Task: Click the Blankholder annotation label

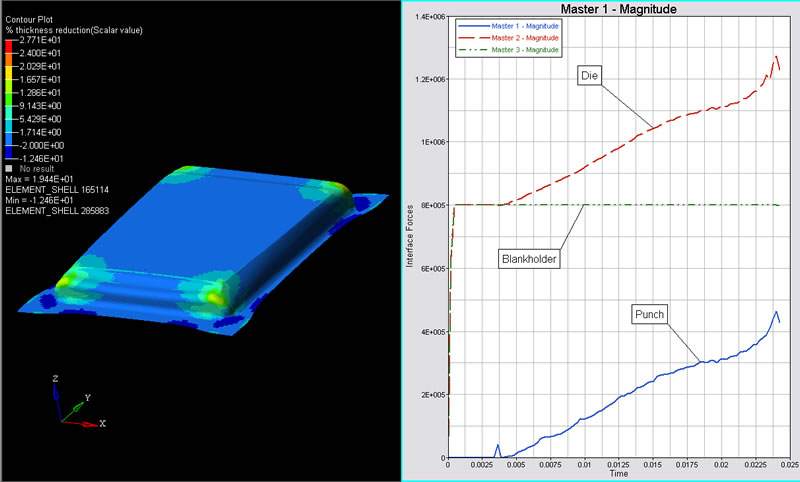Action: [526, 259]
